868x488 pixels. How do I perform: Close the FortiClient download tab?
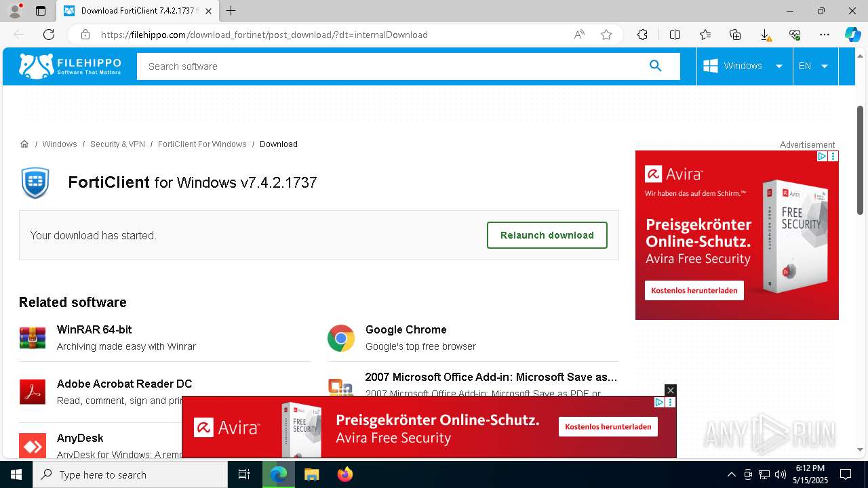coord(209,11)
